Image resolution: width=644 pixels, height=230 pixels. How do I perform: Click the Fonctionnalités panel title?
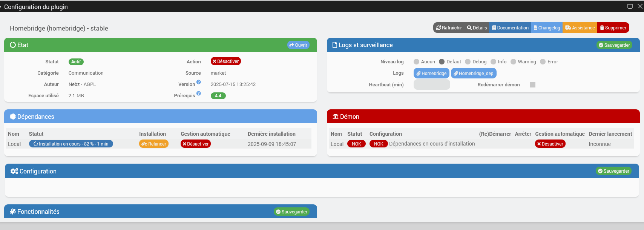(38, 212)
